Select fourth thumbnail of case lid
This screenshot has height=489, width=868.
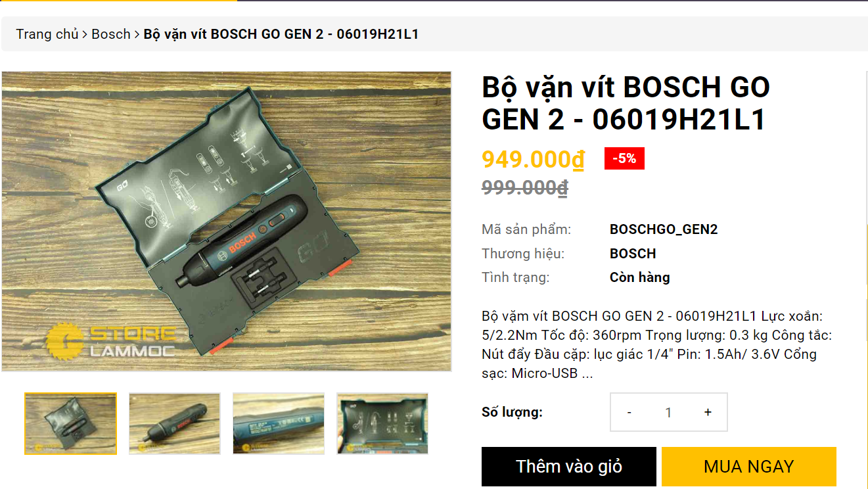pyautogui.click(x=382, y=423)
